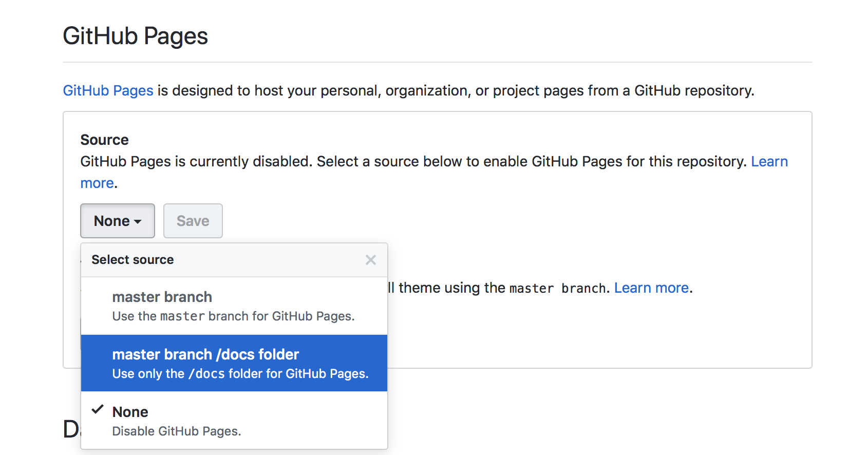
Task: Click the "GitHub Pages is currently disabled" text
Action: tap(196, 162)
